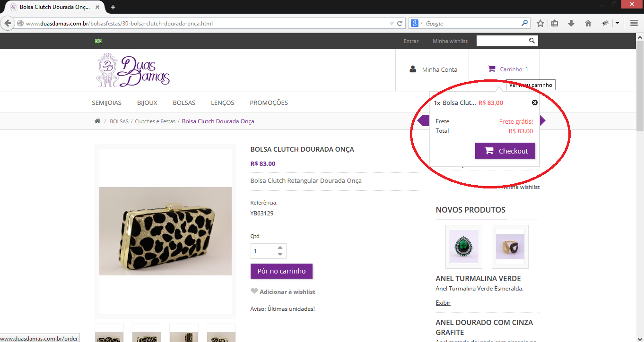The width and height of the screenshot is (644, 342).
Task: Click the Carrinho: 1 cart link
Action: click(x=514, y=69)
